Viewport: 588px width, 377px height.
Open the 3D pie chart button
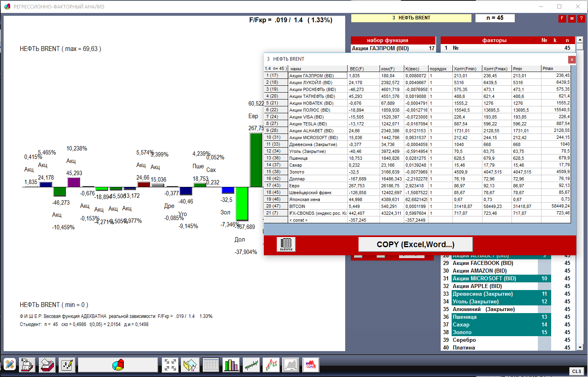click(118, 365)
